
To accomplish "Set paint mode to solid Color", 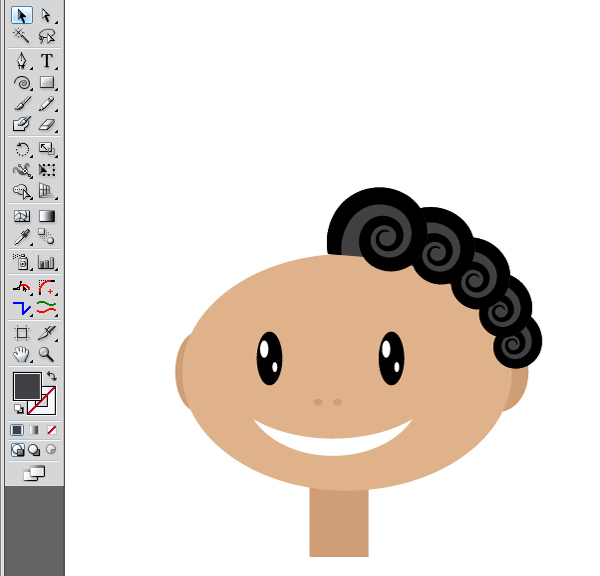I will click(x=17, y=430).
